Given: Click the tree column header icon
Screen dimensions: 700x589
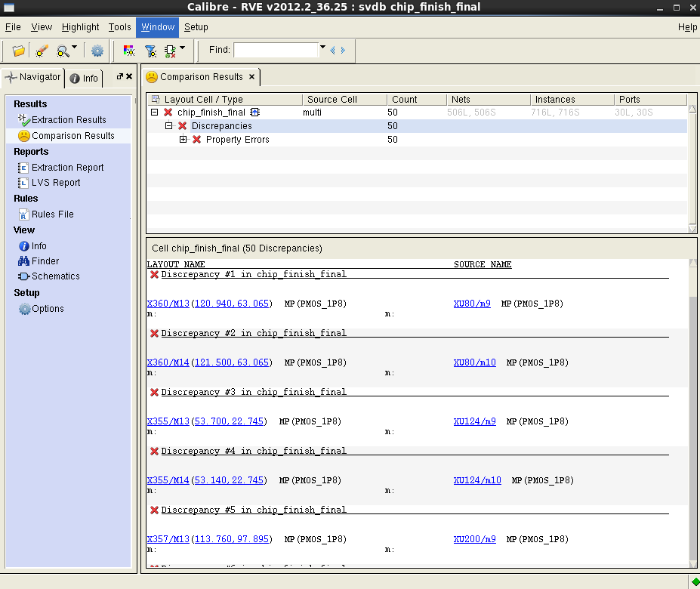Looking at the screenshot, I should (156, 99).
